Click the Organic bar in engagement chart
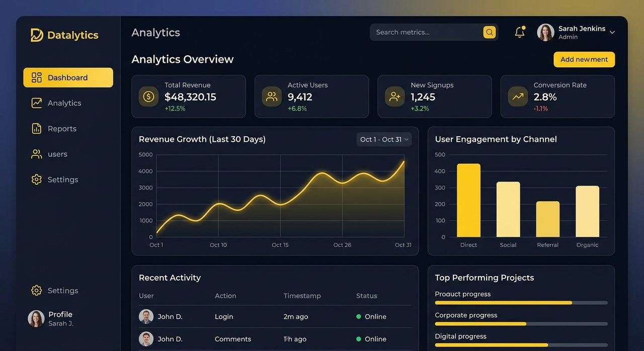The width and height of the screenshot is (644, 351). (588, 211)
